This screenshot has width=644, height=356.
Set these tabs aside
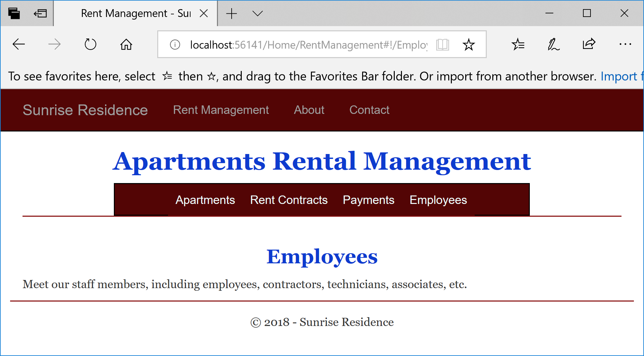click(x=40, y=13)
